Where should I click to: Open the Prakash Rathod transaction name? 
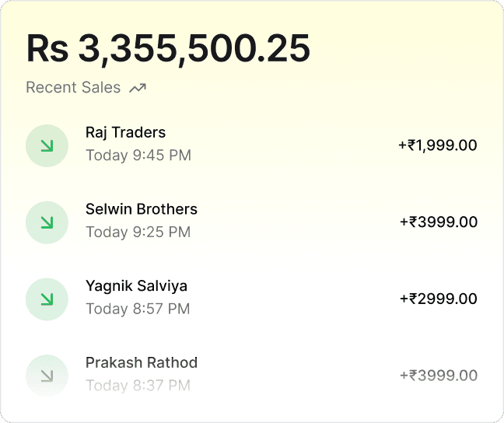coord(141,362)
